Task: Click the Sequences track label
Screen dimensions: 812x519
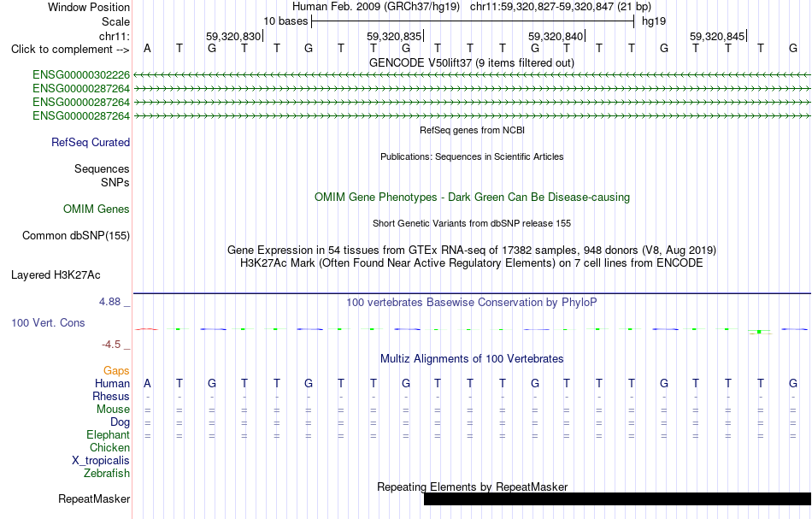Action: [102, 168]
